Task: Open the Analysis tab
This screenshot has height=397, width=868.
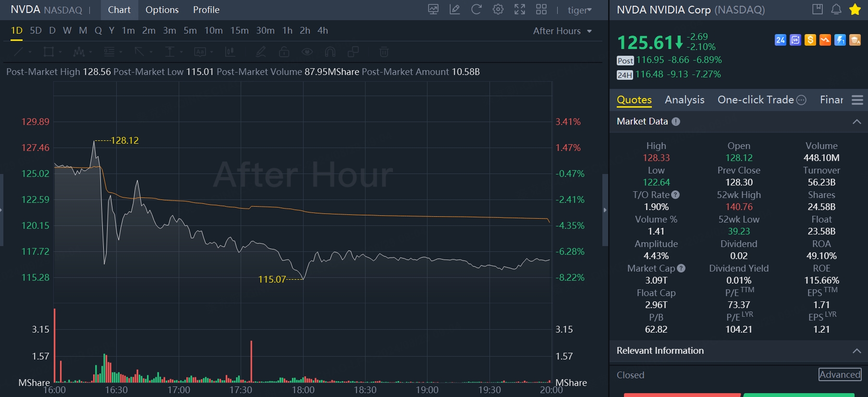Action: pos(685,99)
